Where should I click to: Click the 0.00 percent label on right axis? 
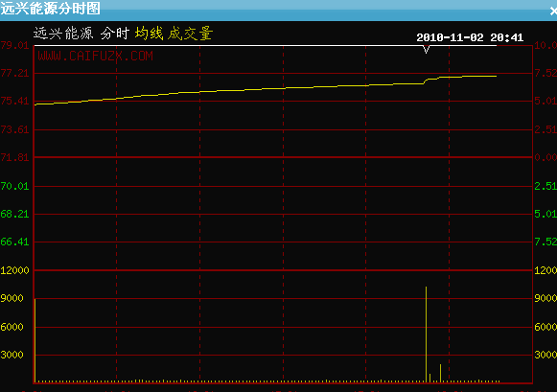(545, 157)
